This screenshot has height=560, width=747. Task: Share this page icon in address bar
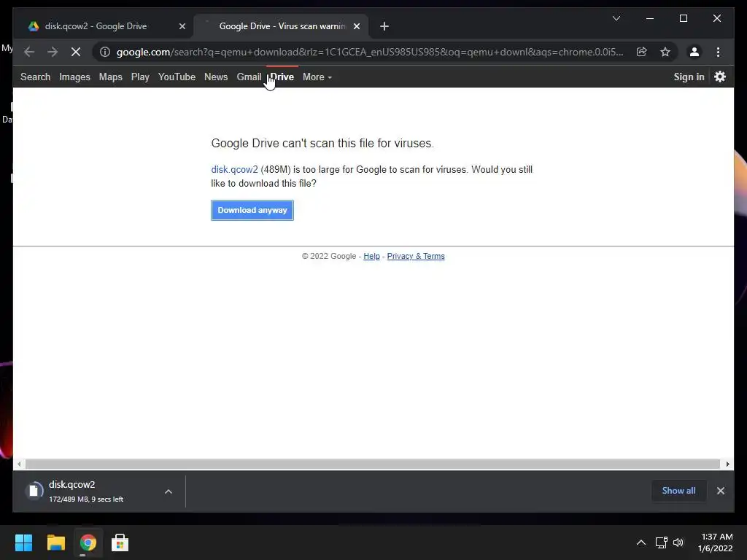coord(642,52)
